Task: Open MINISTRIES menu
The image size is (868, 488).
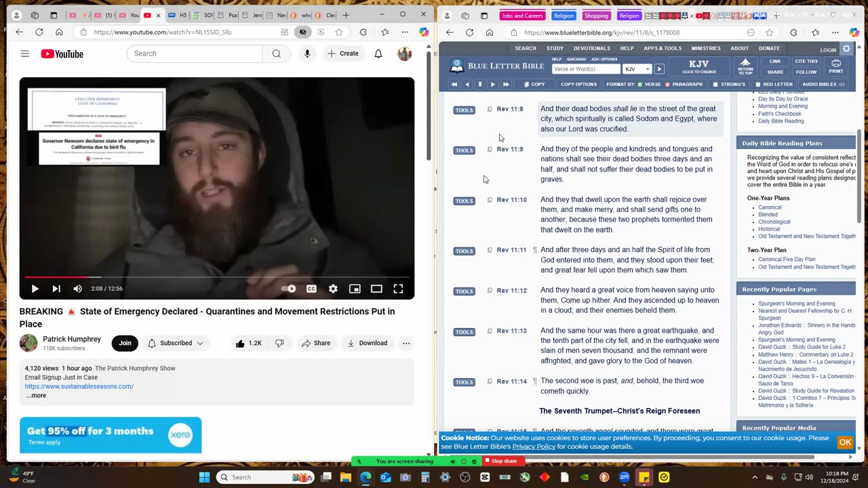Action: point(706,48)
